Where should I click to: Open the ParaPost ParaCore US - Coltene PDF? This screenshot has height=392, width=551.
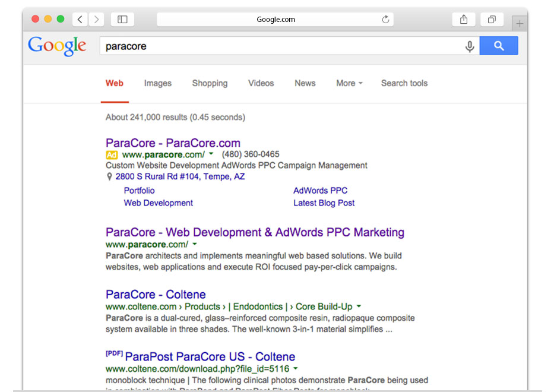click(x=210, y=357)
